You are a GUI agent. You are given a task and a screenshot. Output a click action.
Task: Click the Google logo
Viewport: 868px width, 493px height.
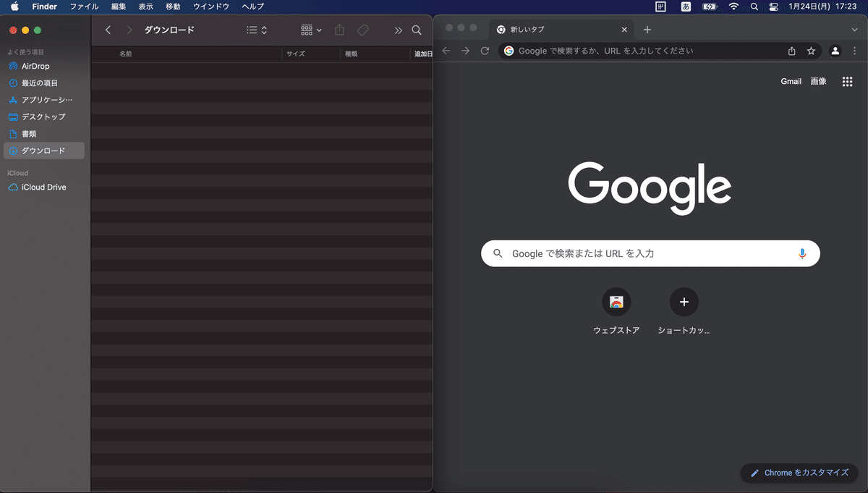click(x=650, y=187)
